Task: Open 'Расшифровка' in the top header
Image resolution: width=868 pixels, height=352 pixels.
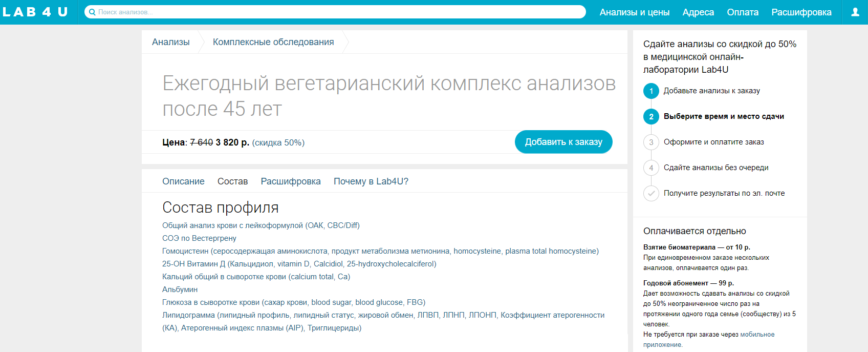Action: point(801,12)
